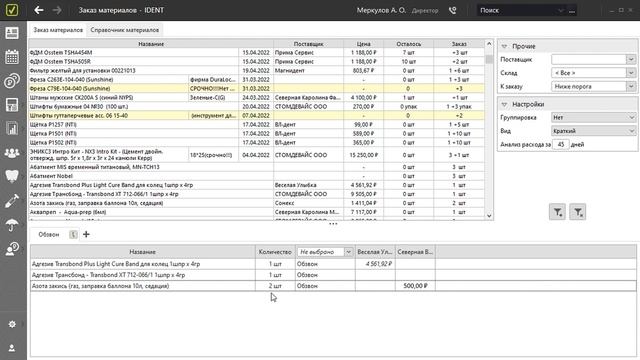Image resolution: width=640 pixels, height=360 pixels.
Task: Switch to Заказ материалов tab
Action: 58,30
